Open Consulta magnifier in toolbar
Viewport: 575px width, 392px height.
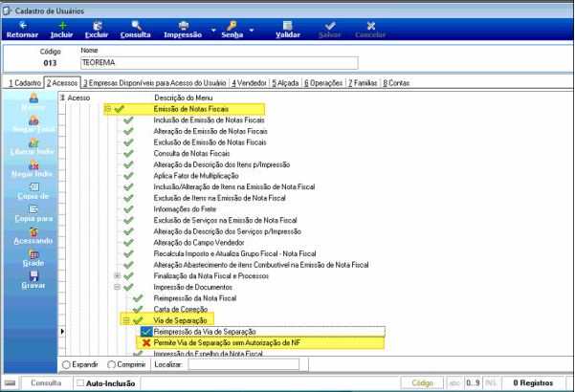[136, 25]
